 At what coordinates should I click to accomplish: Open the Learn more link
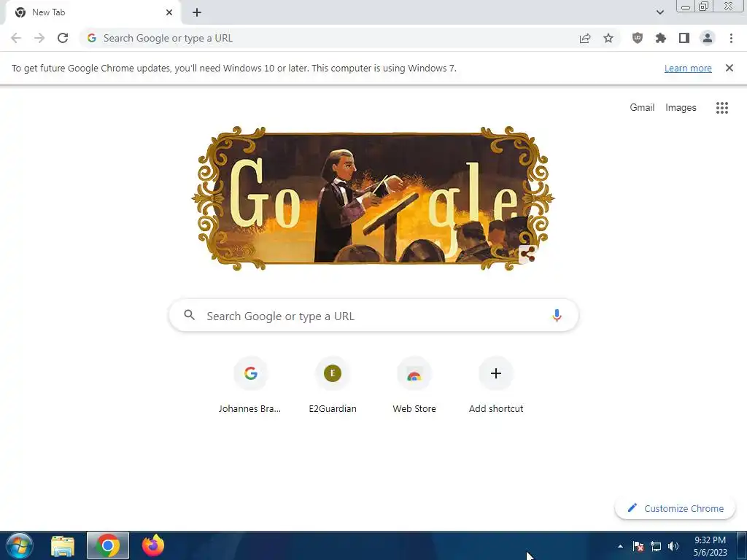[688, 68]
